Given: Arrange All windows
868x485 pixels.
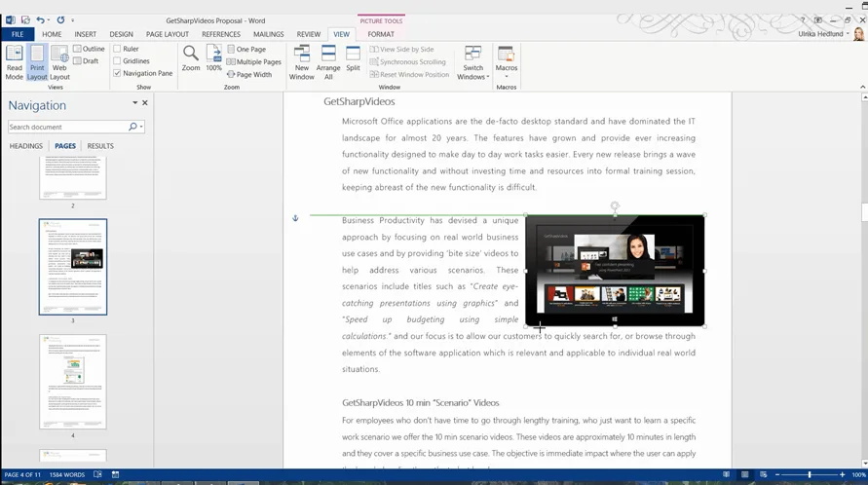Looking at the screenshot, I should [x=328, y=62].
